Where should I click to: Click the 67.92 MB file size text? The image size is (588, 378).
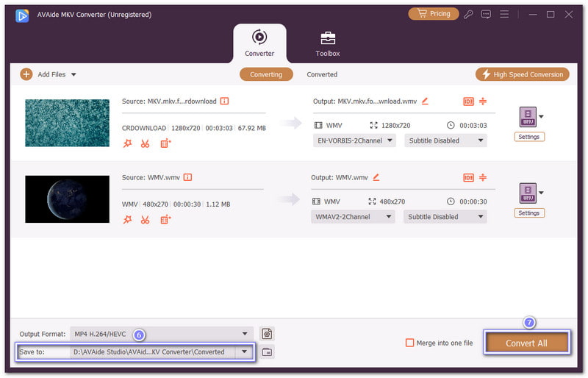(x=251, y=129)
